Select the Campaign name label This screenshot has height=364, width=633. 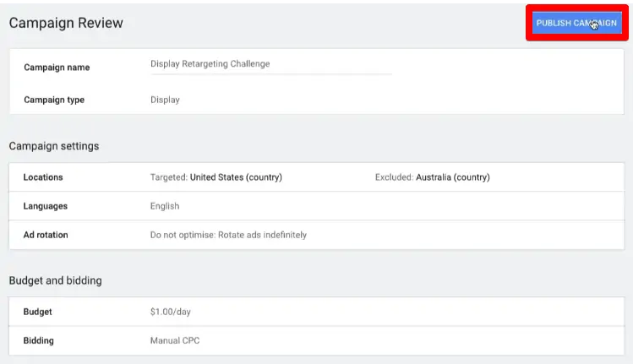click(57, 67)
